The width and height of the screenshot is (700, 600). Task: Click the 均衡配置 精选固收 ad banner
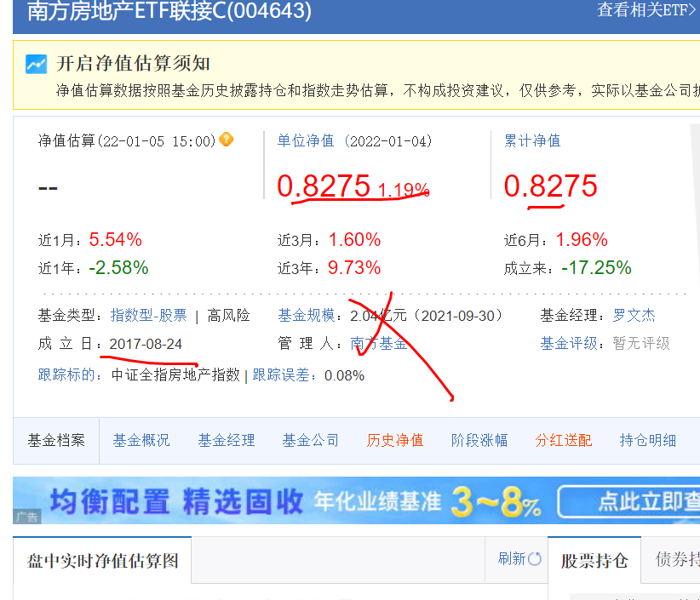356,500
